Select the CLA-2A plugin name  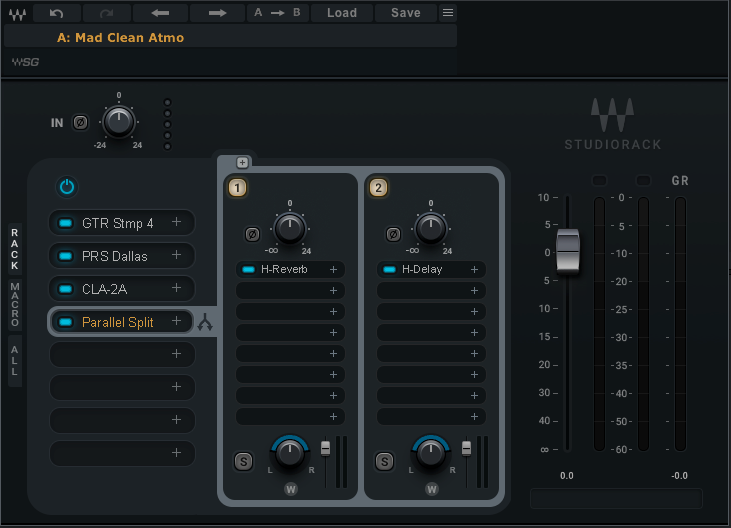pos(104,289)
